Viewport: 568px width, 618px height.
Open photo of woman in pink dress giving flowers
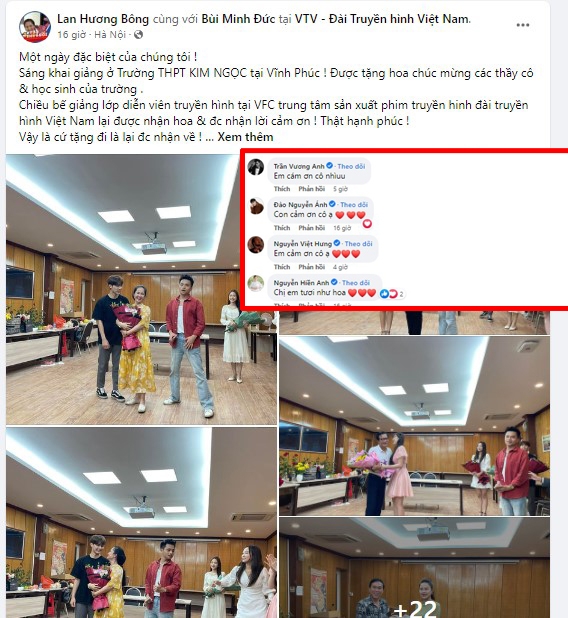tap(414, 426)
